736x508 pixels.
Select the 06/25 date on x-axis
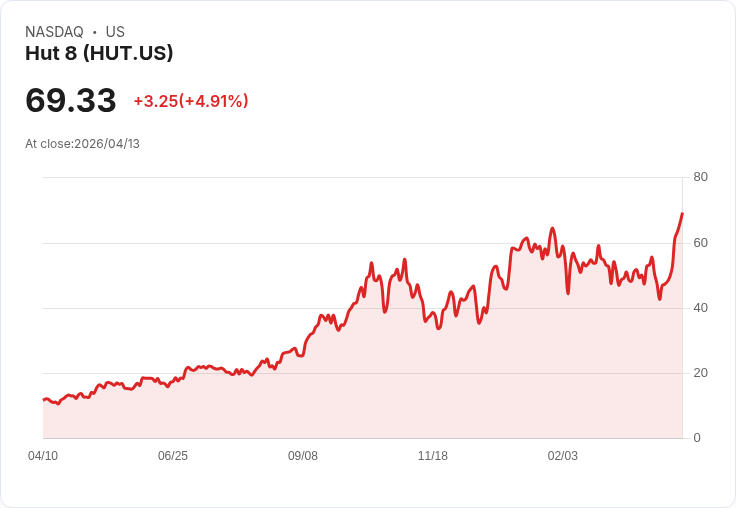pos(173,456)
